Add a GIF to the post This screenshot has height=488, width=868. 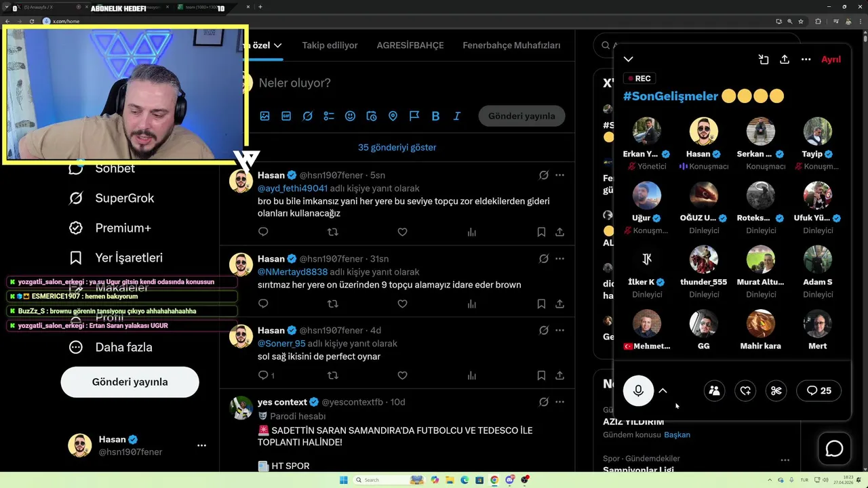pyautogui.click(x=286, y=116)
